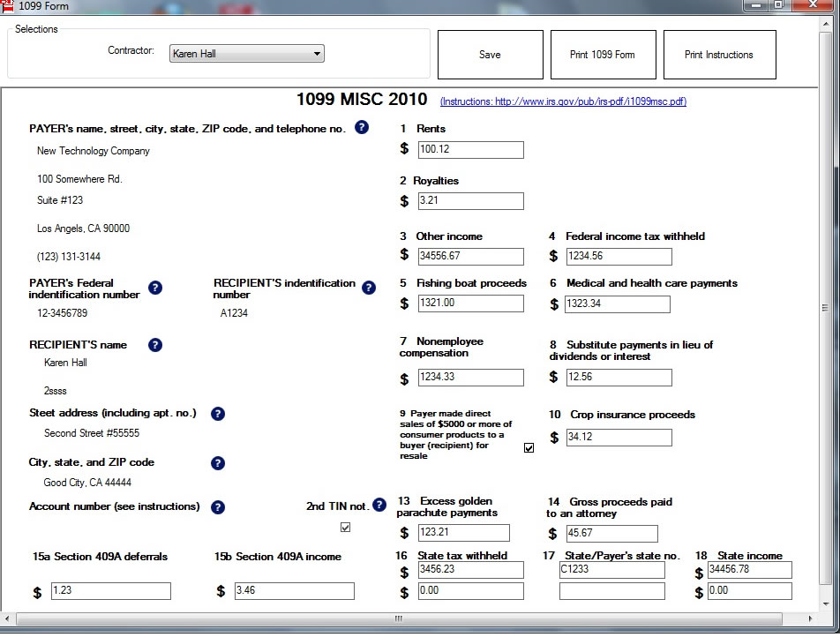Focus the Royalties amount field

pyautogui.click(x=471, y=201)
